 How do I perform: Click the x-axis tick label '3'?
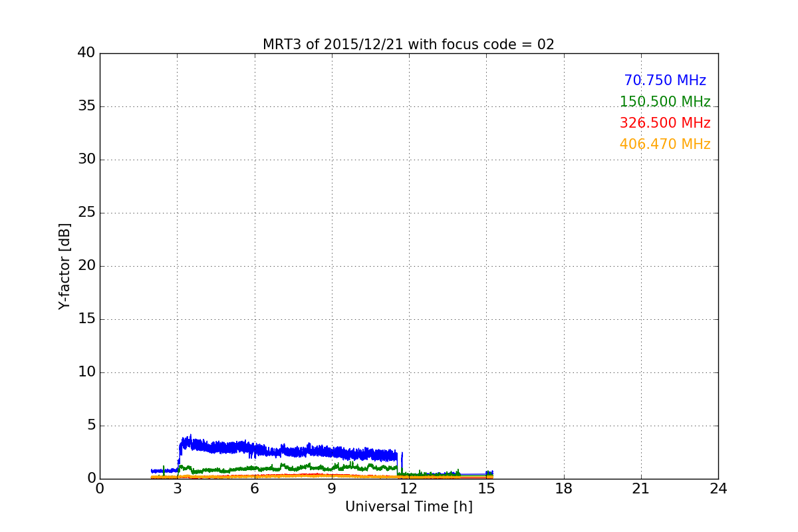tap(177, 489)
